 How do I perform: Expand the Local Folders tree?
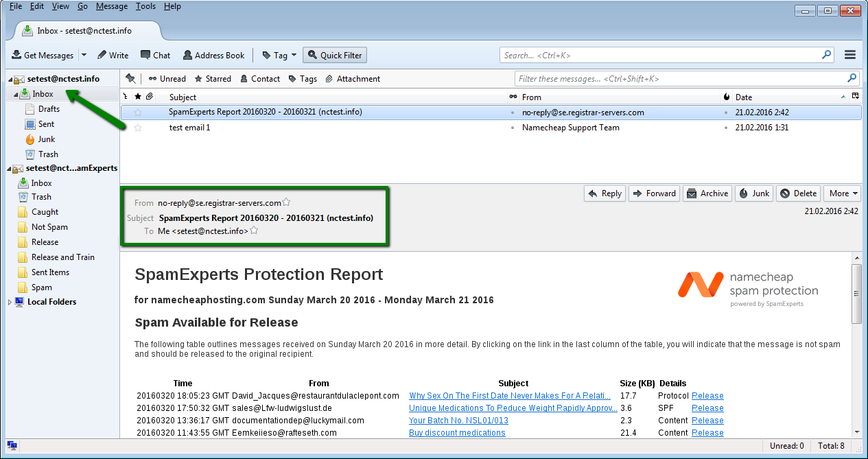click(10, 302)
